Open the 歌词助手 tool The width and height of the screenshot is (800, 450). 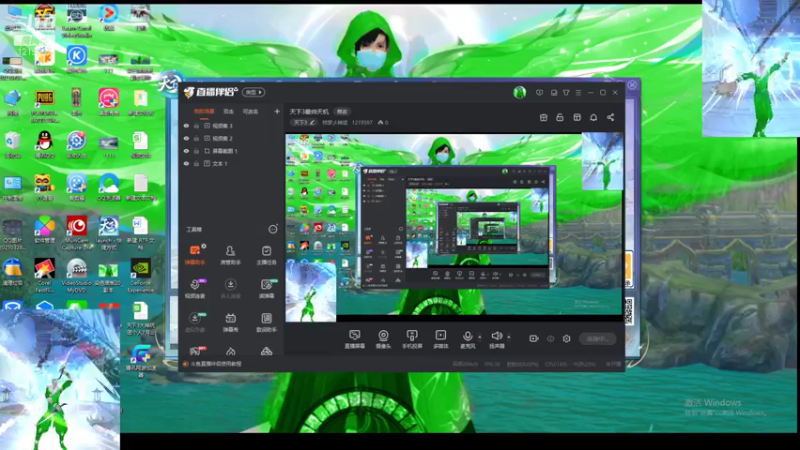point(266,322)
